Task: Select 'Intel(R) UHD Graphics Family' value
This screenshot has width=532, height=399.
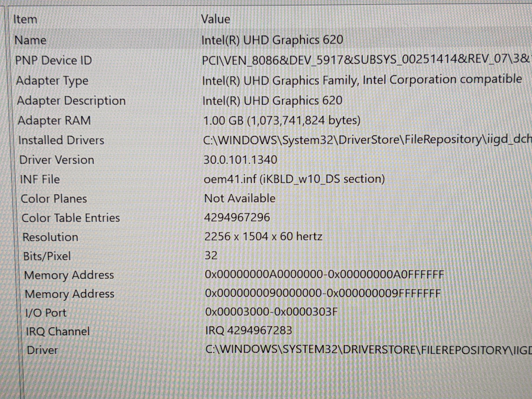Action: pyautogui.click(x=362, y=80)
